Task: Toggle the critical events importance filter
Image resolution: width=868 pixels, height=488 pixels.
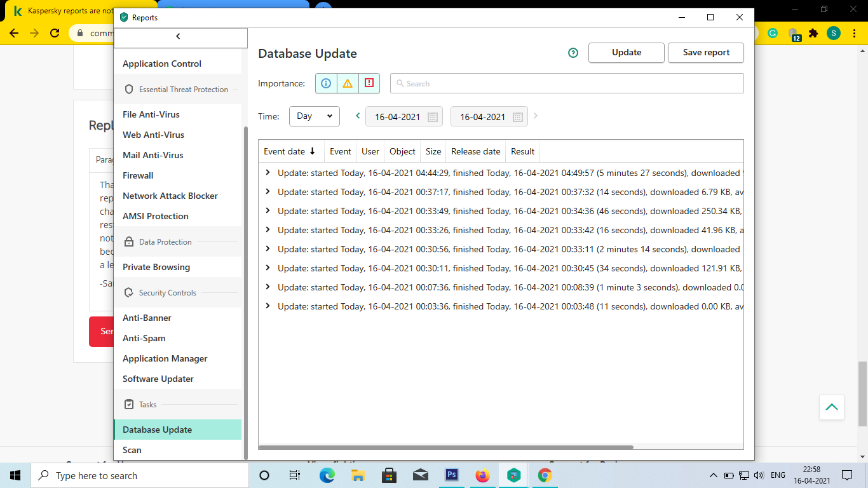Action: click(369, 83)
